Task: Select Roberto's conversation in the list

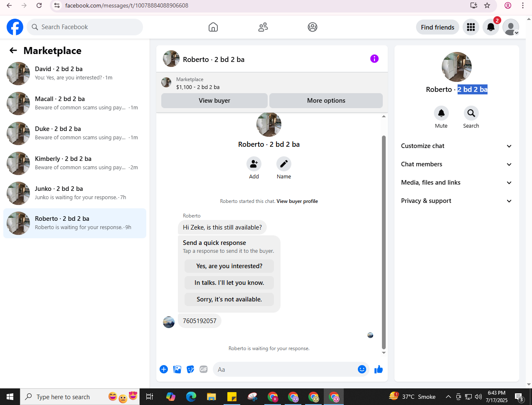Action: tap(75, 223)
